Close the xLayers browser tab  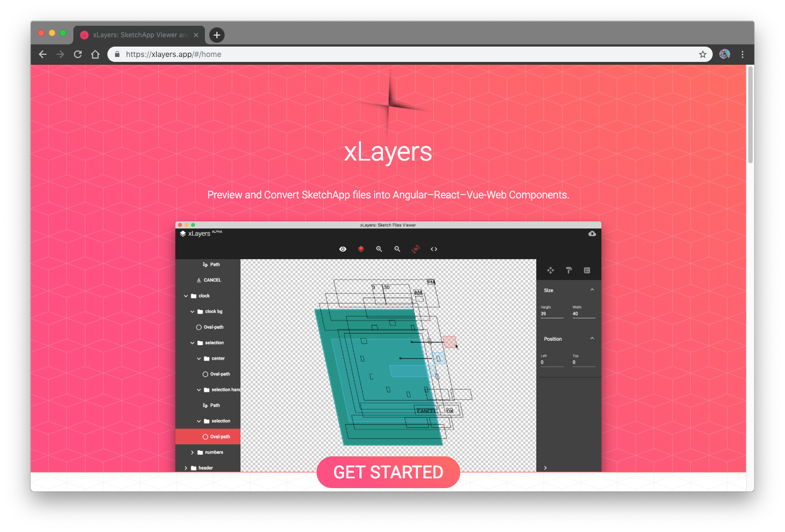196,35
